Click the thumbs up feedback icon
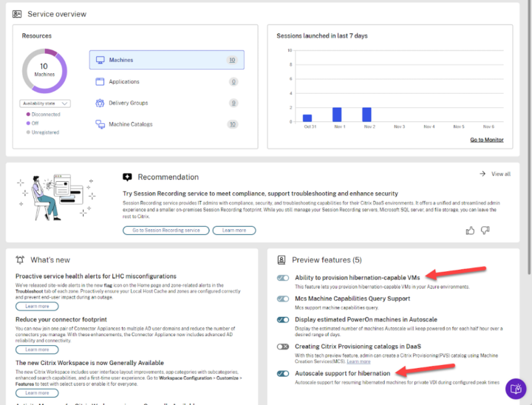532x405 pixels. [470, 231]
